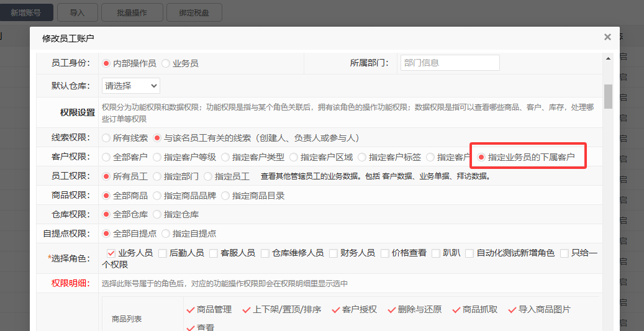Open the 默认仓库 dropdown
The height and width of the screenshot is (331, 644).
click(130, 86)
